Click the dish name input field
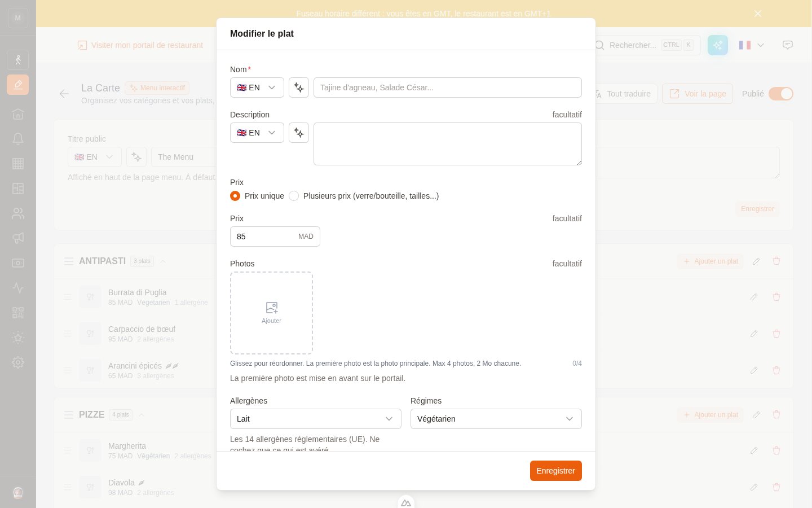Image resolution: width=812 pixels, height=508 pixels. click(x=448, y=87)
